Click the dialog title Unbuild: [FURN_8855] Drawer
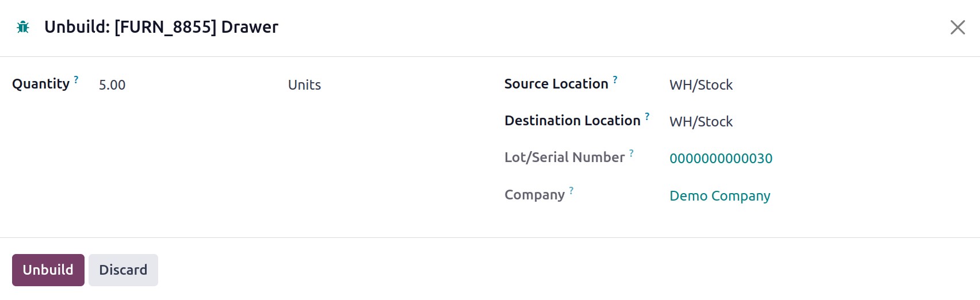 (x=161, y=27)
